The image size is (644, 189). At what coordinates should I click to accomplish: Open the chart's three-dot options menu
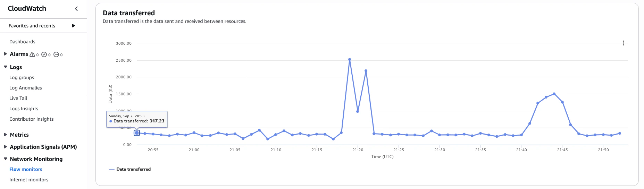point(624,43)
